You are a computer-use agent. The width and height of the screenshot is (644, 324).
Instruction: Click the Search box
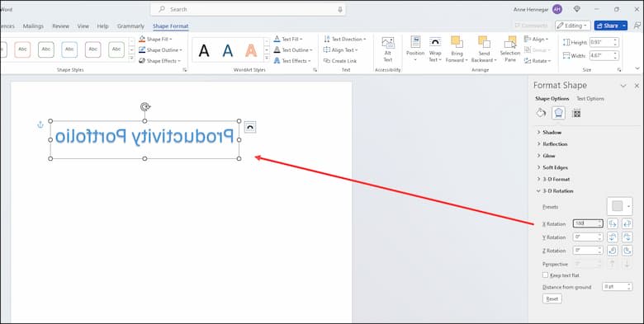pyautogui.click(x=248, y=9)
